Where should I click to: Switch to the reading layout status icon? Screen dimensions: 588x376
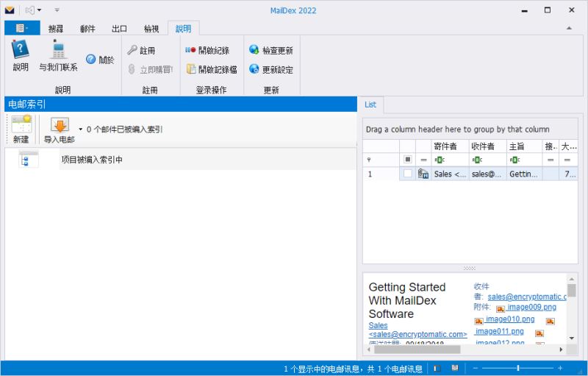point(455,368)
